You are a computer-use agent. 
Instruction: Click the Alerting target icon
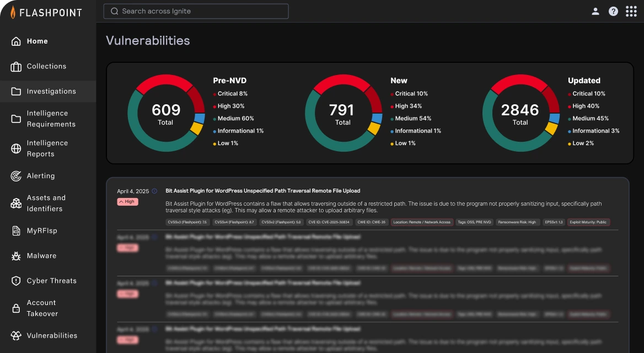point(16,176)
